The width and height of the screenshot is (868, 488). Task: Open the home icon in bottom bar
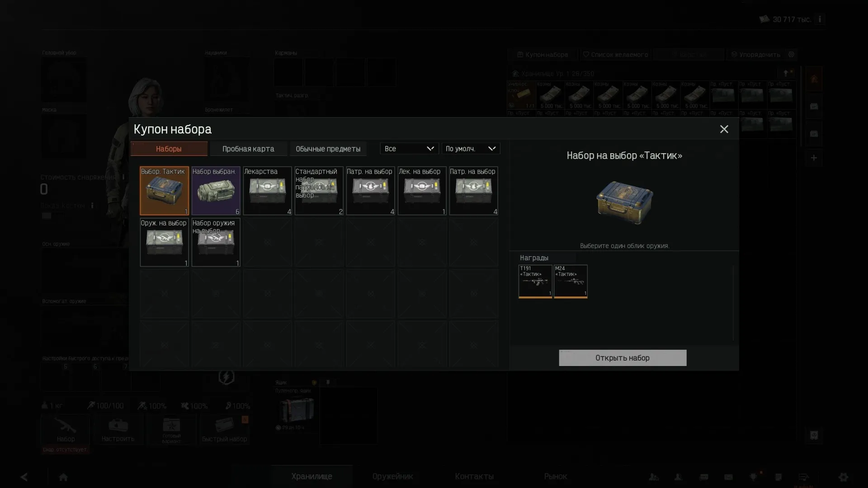point(63,477)
